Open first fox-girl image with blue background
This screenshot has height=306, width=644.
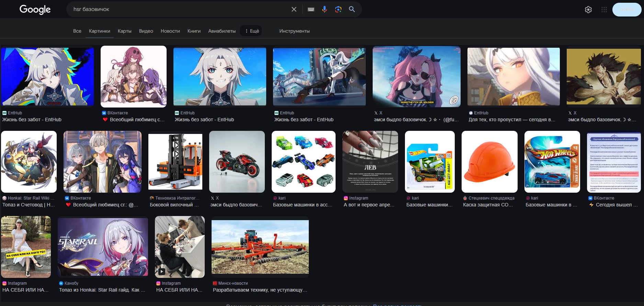[47, 77]
